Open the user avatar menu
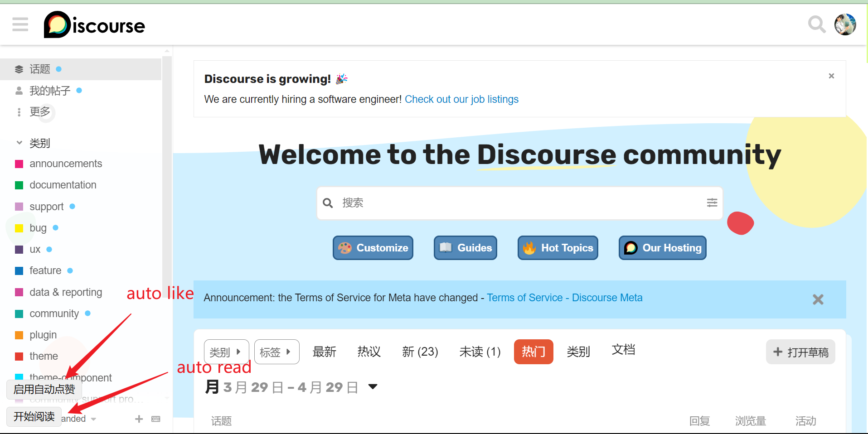868x434 pixels. [845, 24]
